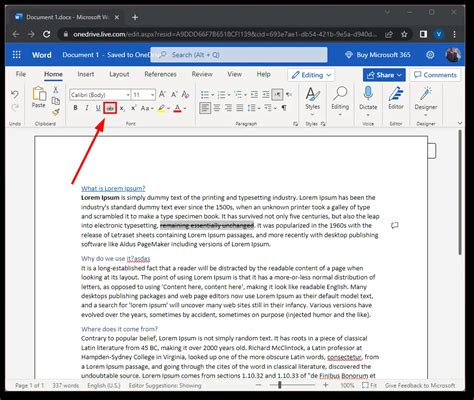Image resolution: width=474 pixels, height=400 pixels.
Task: Open line spacing options
Action: pos(254,108)
